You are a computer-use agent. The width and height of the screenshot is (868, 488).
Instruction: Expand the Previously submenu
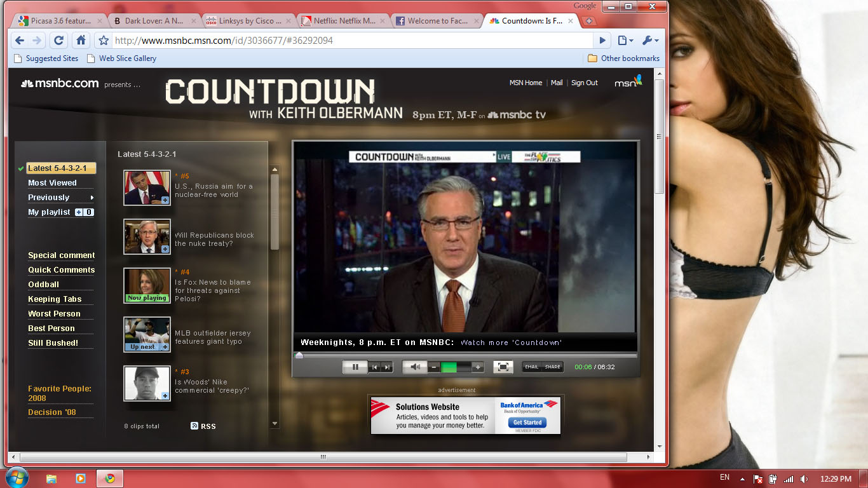click(61, 198)
